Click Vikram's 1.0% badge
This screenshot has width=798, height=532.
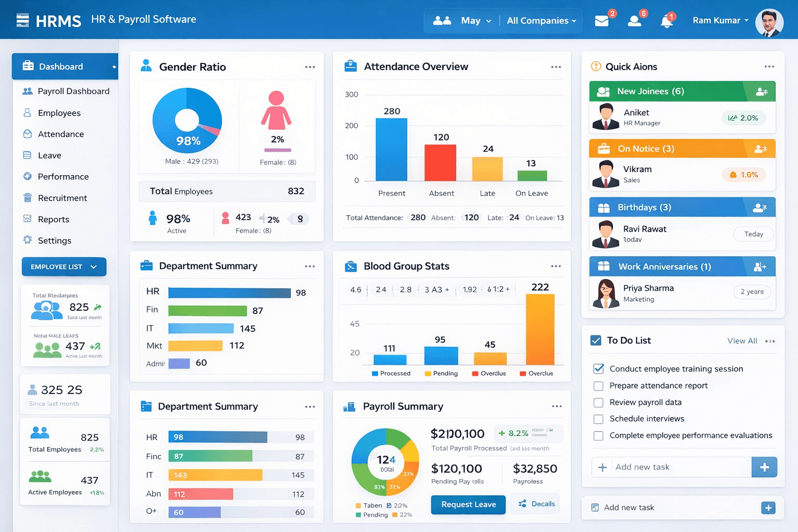click(743, 175)
